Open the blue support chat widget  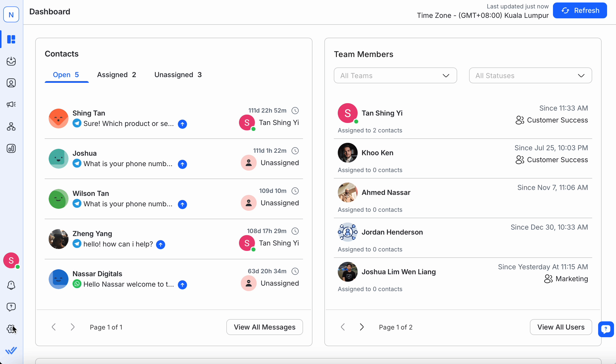(x=606, y=329)
